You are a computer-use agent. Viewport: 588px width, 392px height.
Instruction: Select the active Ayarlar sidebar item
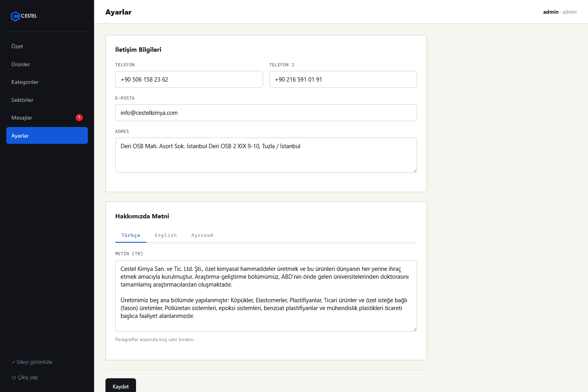[47, 136]
